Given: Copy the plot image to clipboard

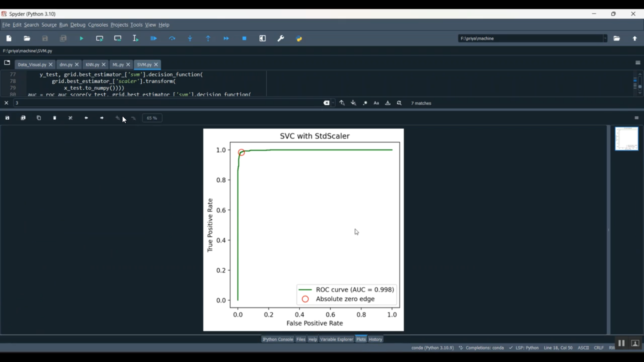Looking at the screenshot, I should coord(39,118).
